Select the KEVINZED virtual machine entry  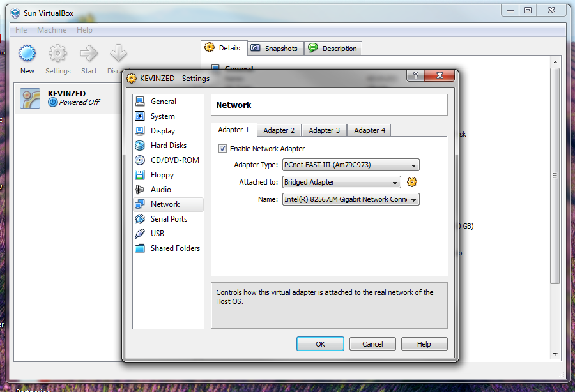[x=67, y=98]
